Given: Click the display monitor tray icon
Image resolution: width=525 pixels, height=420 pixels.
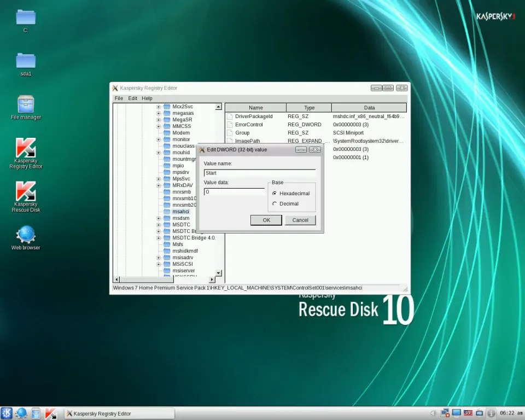Looking at the screenshot, I should click(x=456, y=413).
